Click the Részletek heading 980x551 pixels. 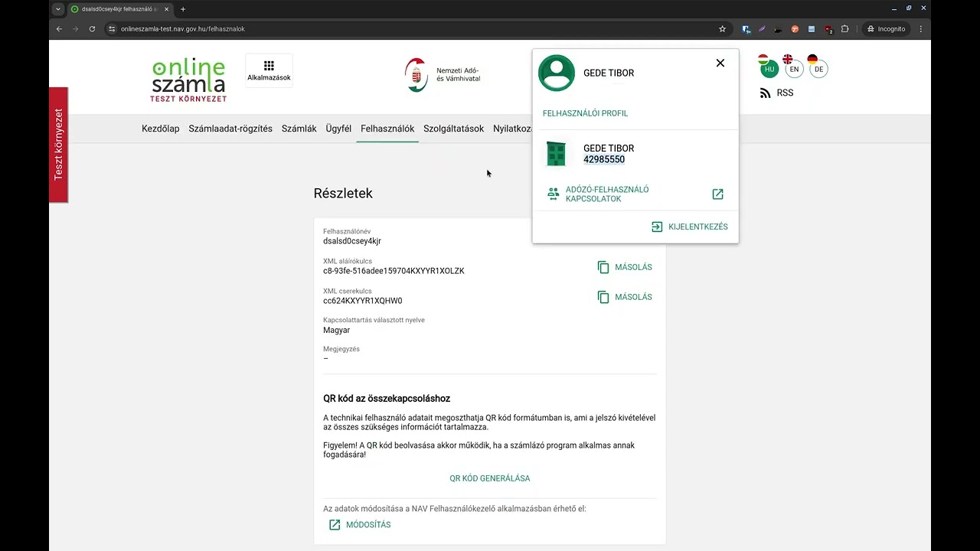point(343,194)
